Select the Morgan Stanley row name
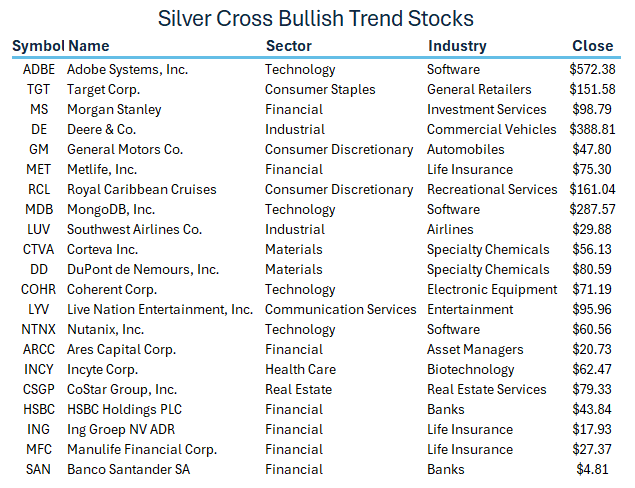635x488 pixels. [114, 110]
